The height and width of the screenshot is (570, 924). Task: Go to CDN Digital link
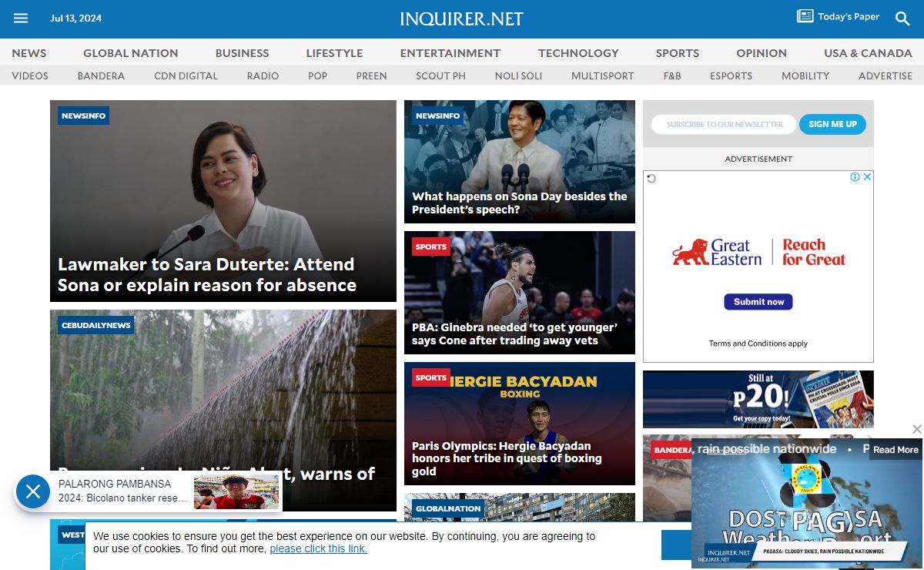186,75
